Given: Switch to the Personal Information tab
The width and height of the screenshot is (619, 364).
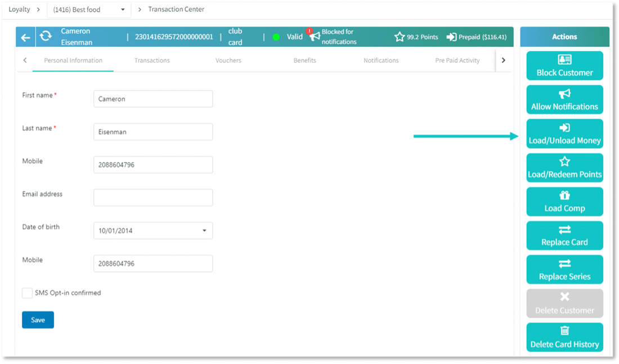Looking at the screenshot, I should 73,60.
